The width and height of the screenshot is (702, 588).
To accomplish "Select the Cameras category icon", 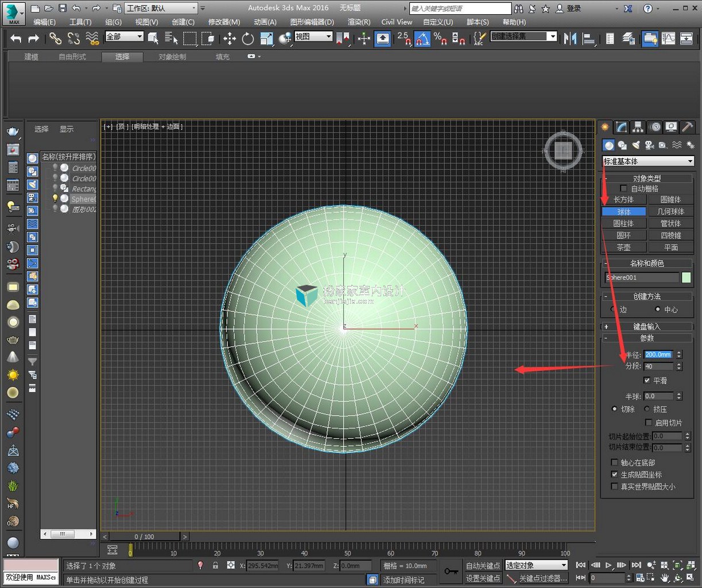I will (x=649, y=145).
